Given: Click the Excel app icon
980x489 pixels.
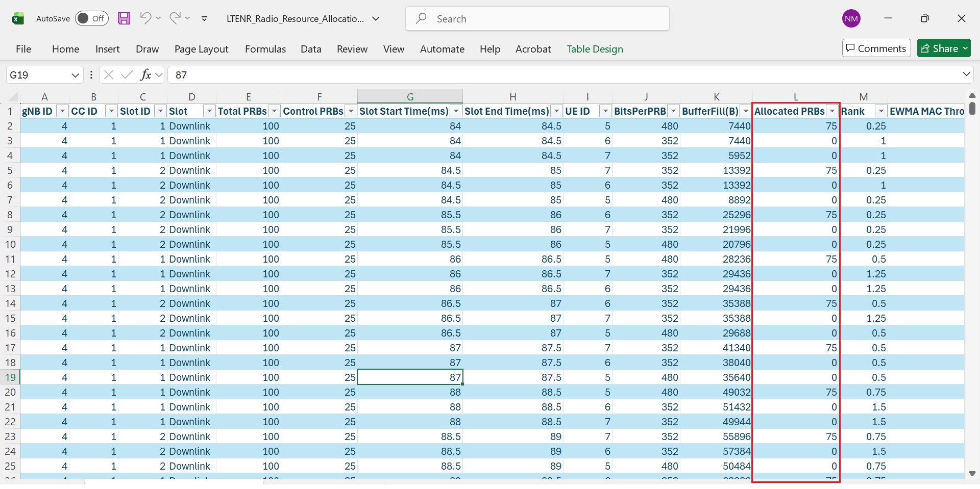Looking at the screenshot, I should (18, 19).
